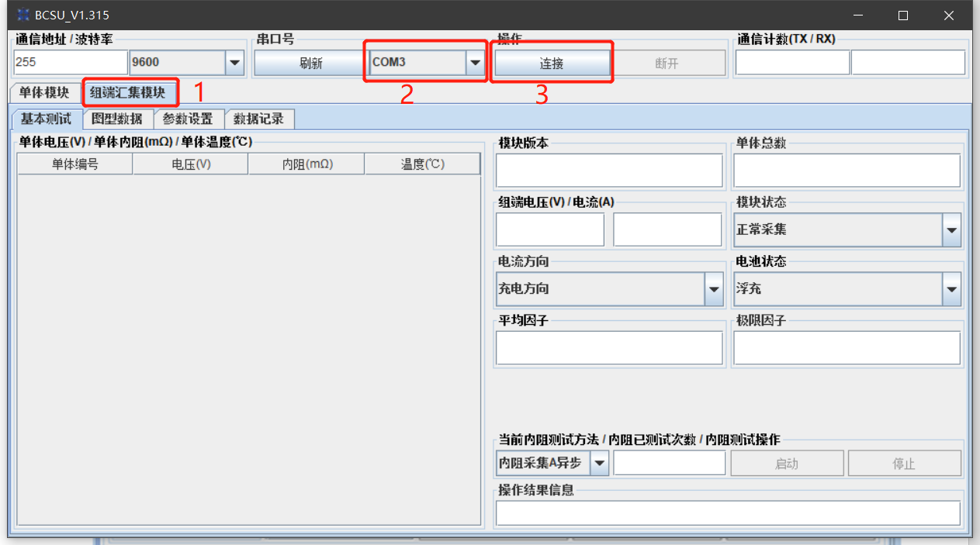The height and width of the screenshot is (545, 980).
Task: Expand the 内阻采集A异步 test method dropdown
Action: point(600,464)
